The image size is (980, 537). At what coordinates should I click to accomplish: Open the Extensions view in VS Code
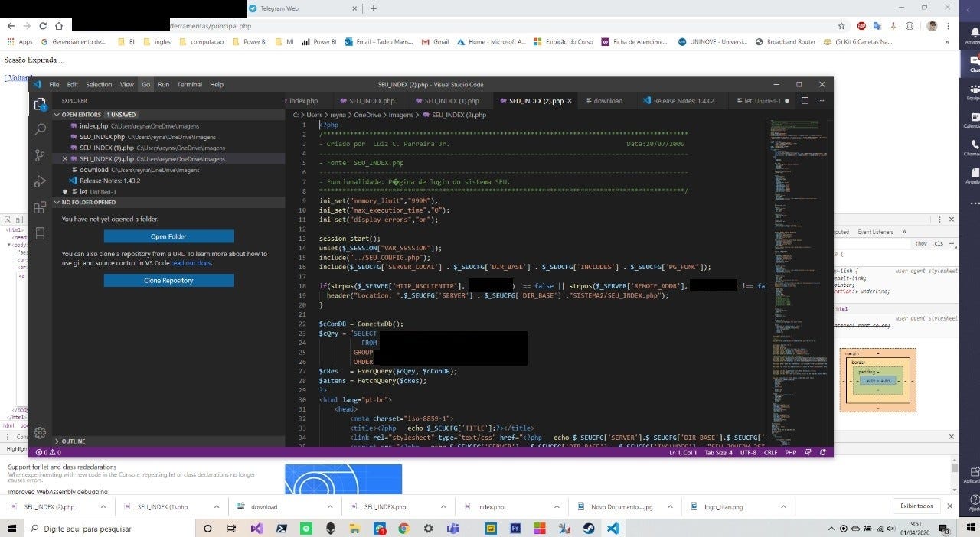tap(40, 208)
